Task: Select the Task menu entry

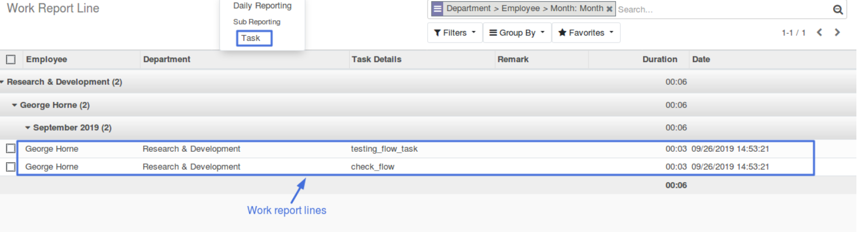Action: pyautogui.click(x=251, y=38)
